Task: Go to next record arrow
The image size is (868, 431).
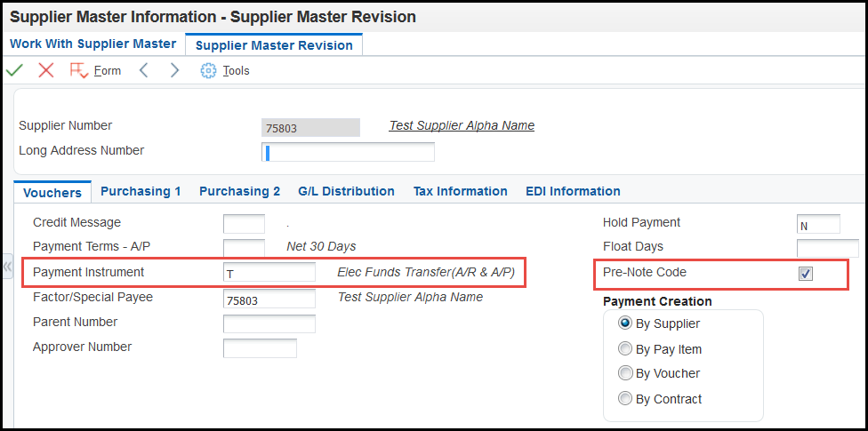Action: pos(174,70)
